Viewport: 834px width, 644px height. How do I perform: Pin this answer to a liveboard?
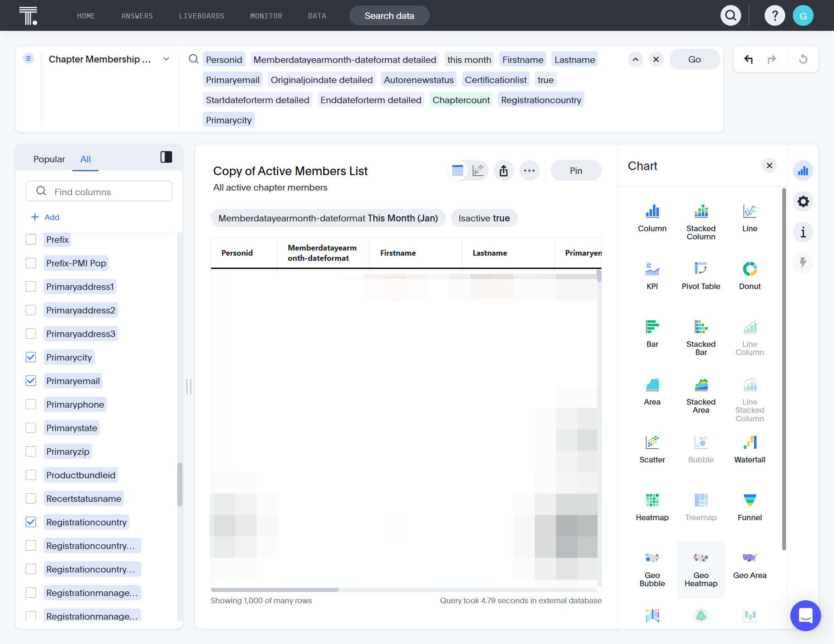[576, 171]
